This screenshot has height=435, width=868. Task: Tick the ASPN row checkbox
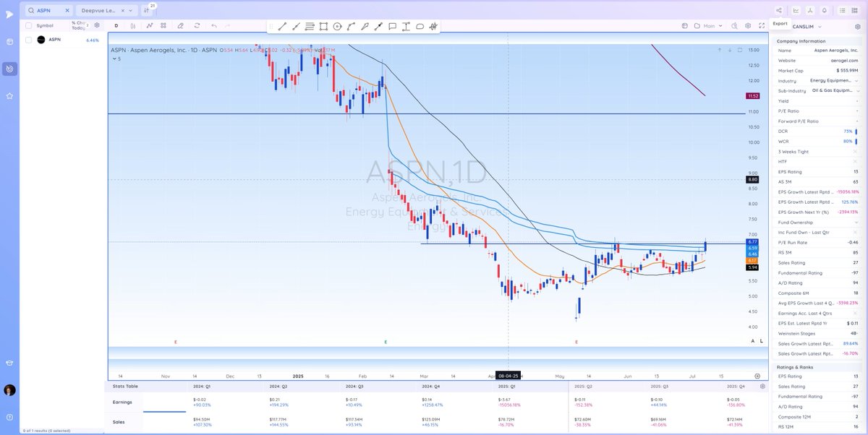[28, 40]
